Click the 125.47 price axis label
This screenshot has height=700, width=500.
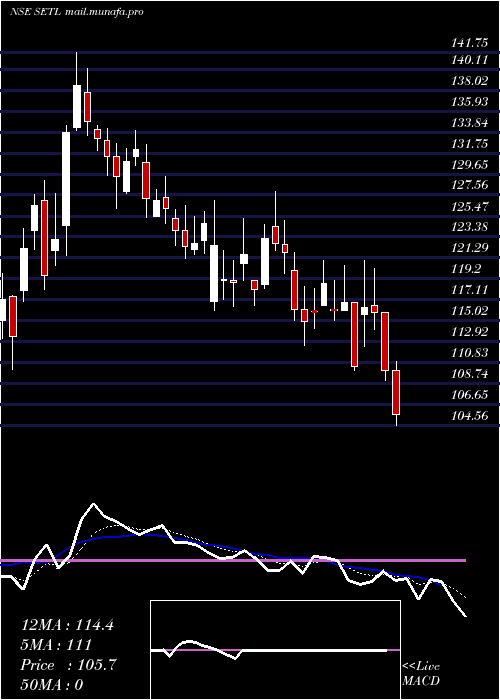470,206
